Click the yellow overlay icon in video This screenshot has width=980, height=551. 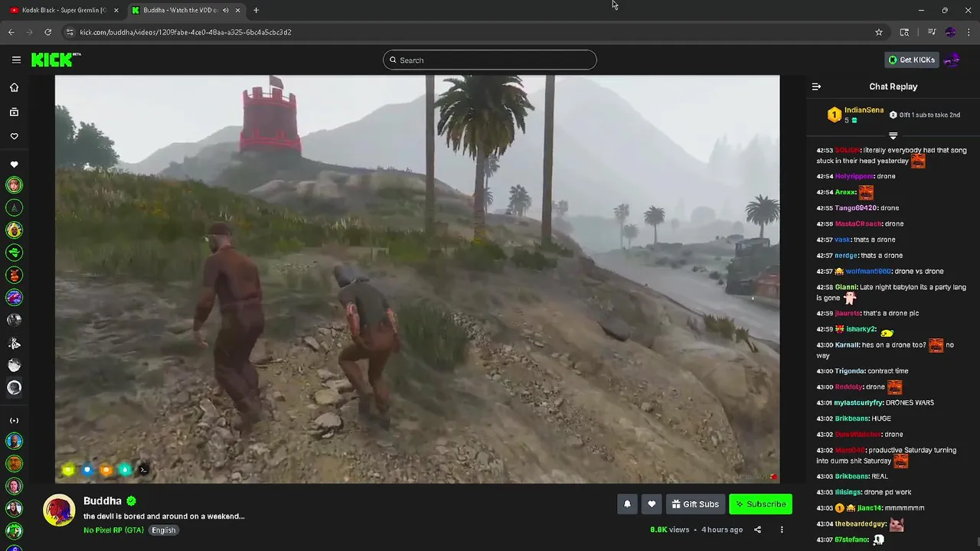click(68, 470)
